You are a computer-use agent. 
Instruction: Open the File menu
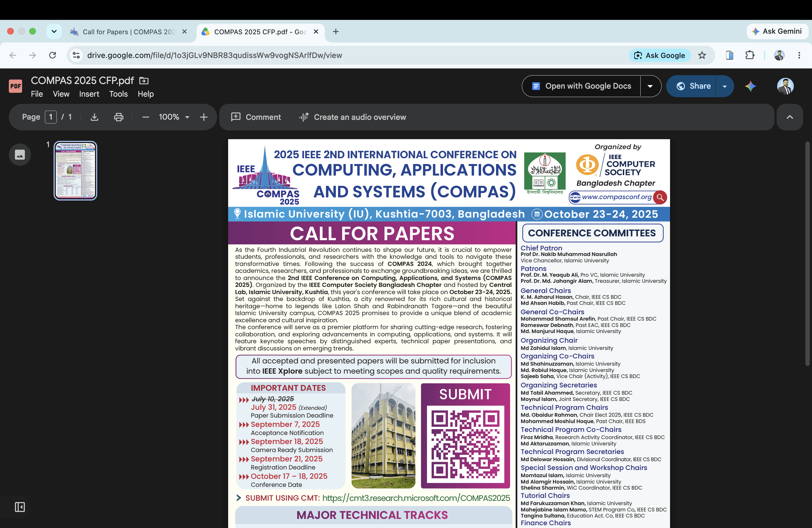[37, 94]
